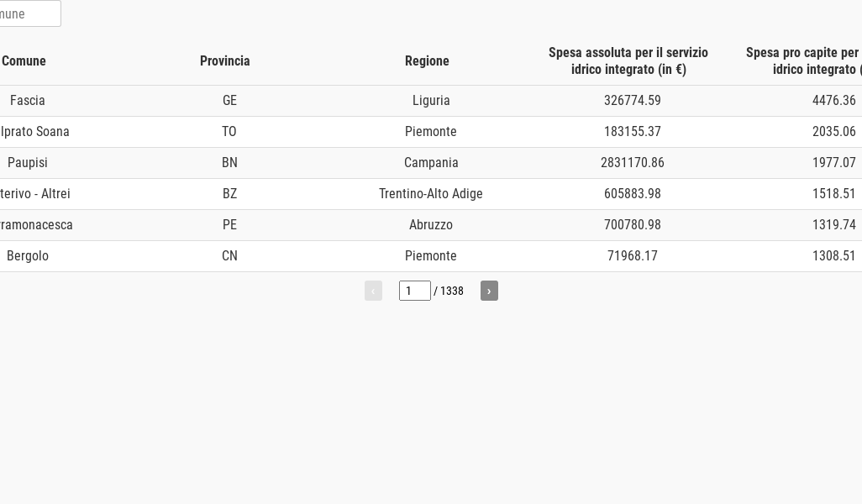
Task: Sort by Spesa pro capite column header
Action: point(804,61)
